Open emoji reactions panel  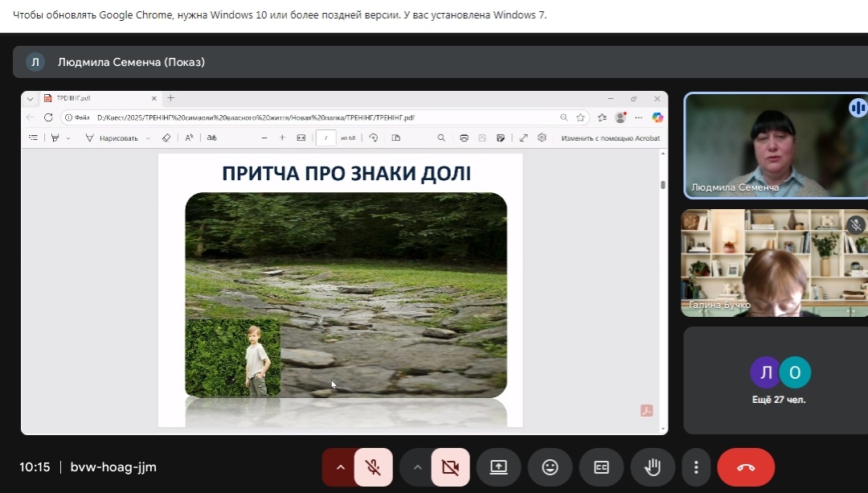(x=550, y=466)
